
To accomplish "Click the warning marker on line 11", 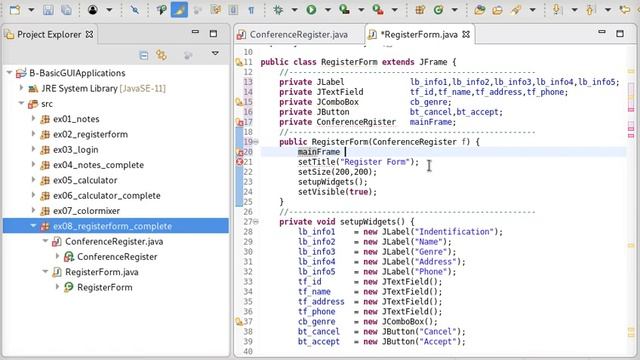I will (x=239, y=62).
